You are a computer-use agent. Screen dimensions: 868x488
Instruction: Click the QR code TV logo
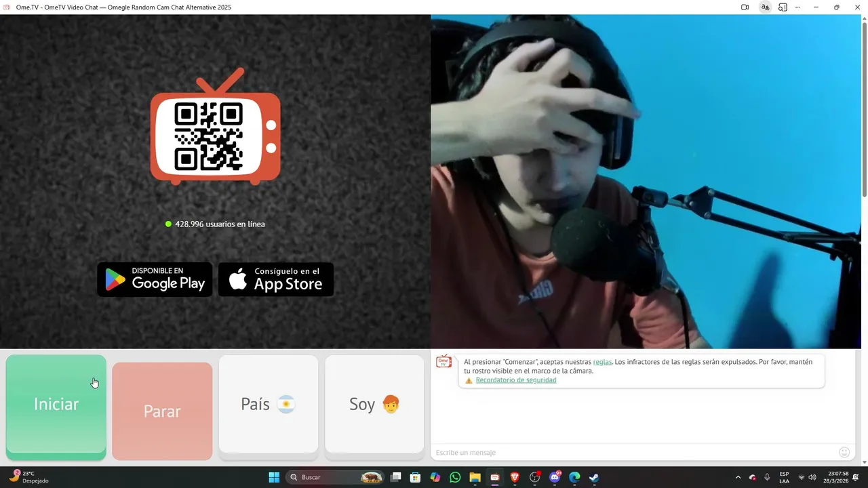point(215,127)
